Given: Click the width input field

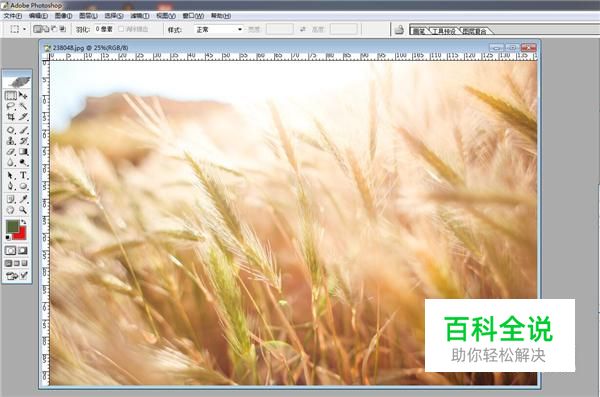Looking at the screenshot, I should [280, 29].
